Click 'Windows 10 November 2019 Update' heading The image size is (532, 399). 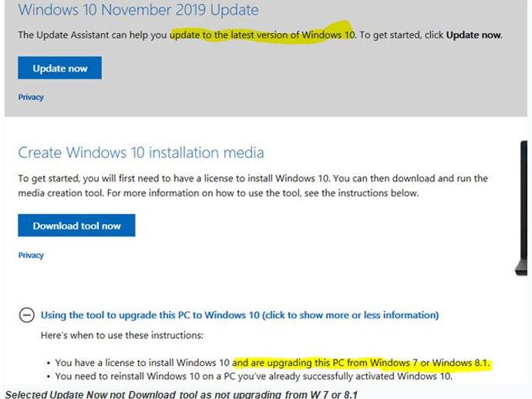pos(139,9)
